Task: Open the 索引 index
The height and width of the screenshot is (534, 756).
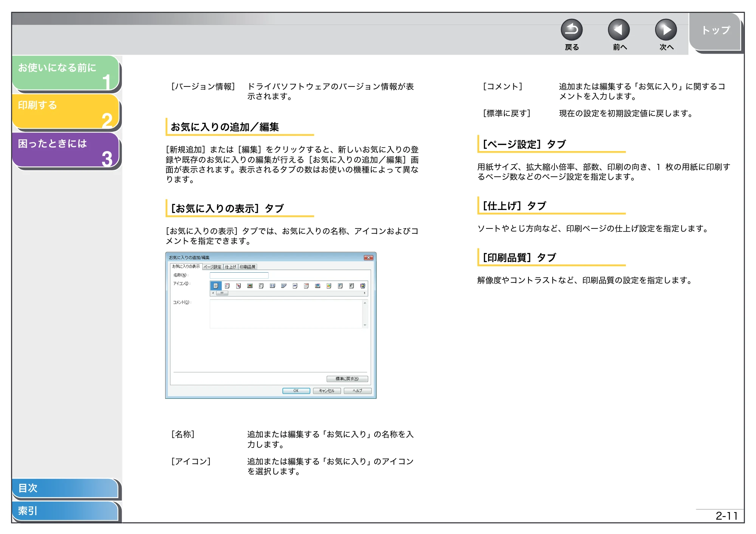Action: pos(65,511)
